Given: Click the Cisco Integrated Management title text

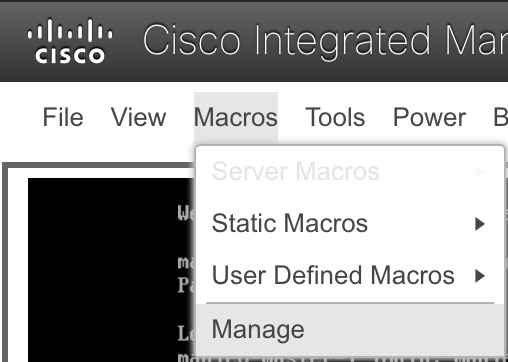Looking at the screenshot, I should click(x=325, y=41).
